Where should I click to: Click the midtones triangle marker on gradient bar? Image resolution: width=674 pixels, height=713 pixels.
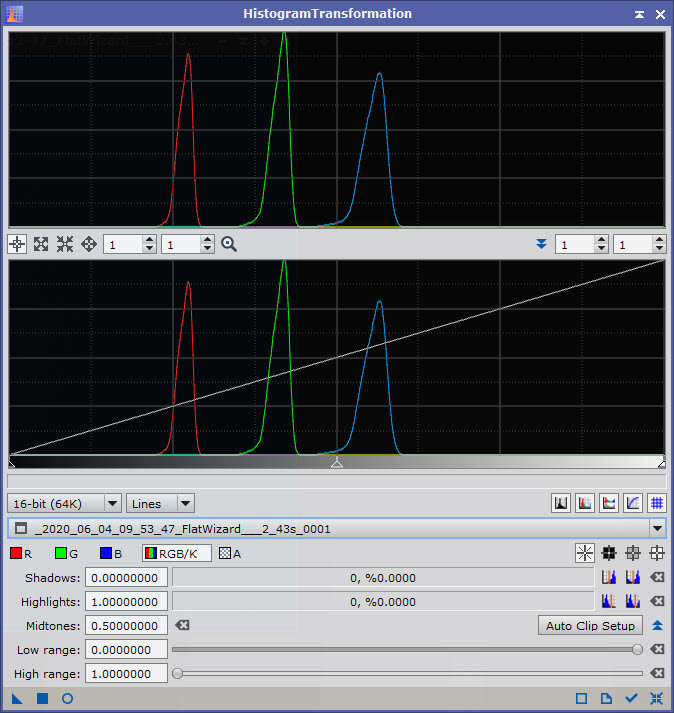point(337,462)
